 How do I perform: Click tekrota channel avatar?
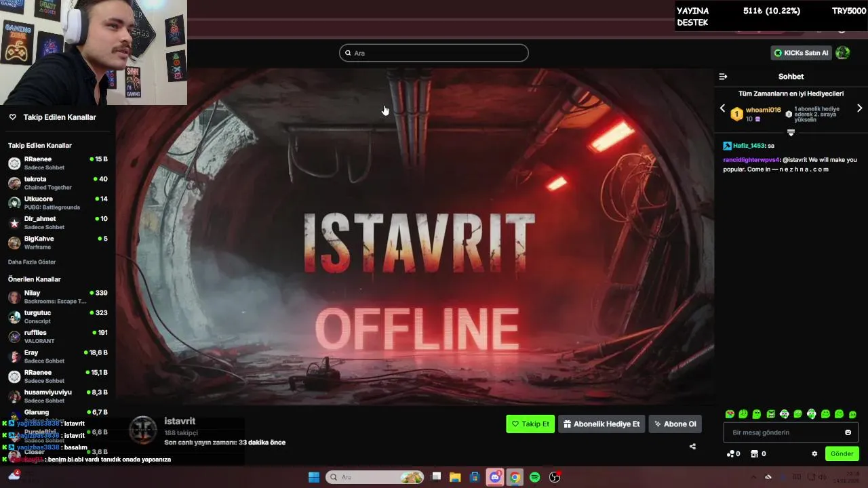point(14,183)
